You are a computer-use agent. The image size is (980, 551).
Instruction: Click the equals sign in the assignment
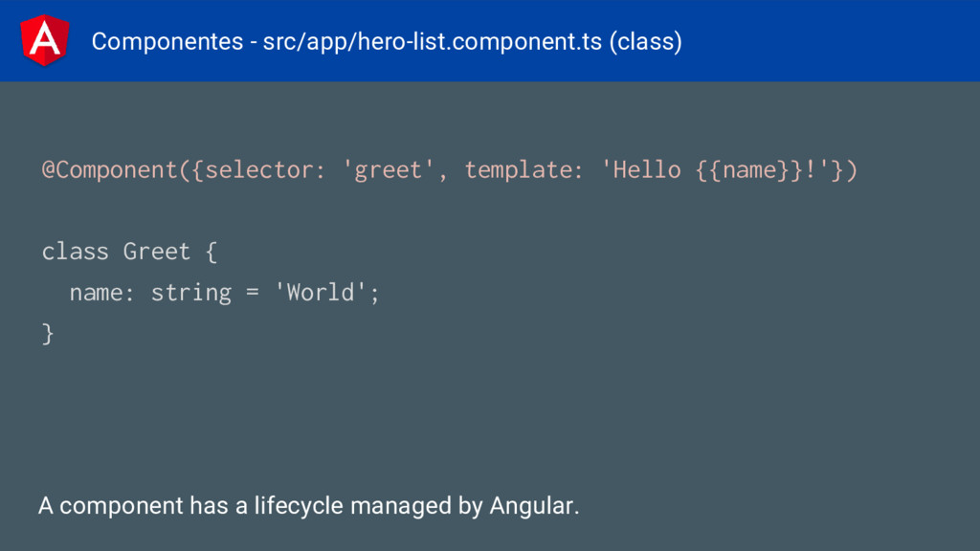[253, 293]
